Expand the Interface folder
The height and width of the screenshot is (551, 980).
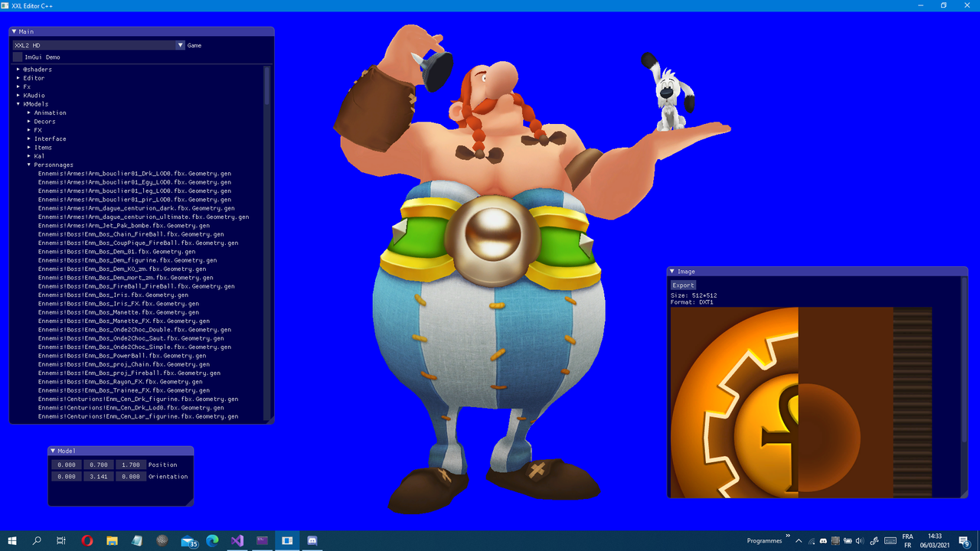click(x=29, y=139)
